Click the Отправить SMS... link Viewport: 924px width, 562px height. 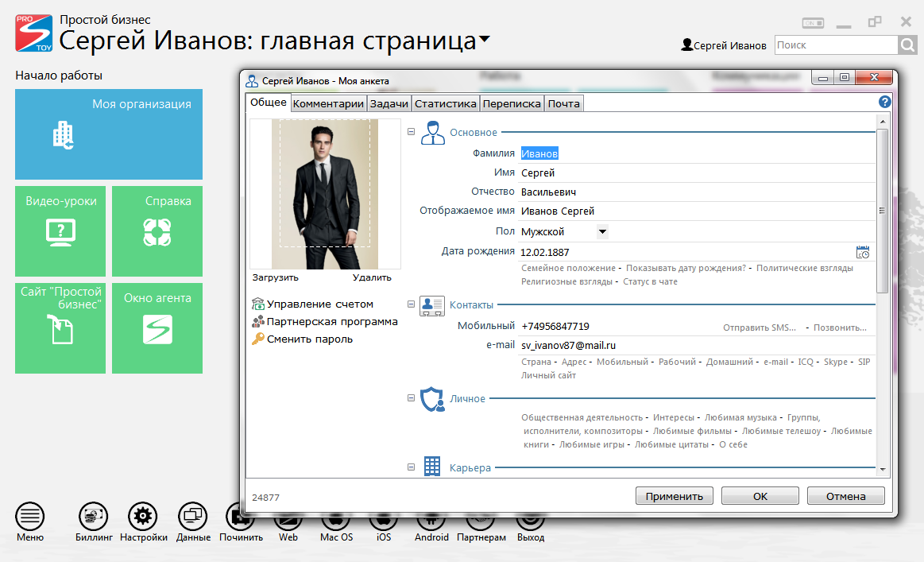pos(760,328)
